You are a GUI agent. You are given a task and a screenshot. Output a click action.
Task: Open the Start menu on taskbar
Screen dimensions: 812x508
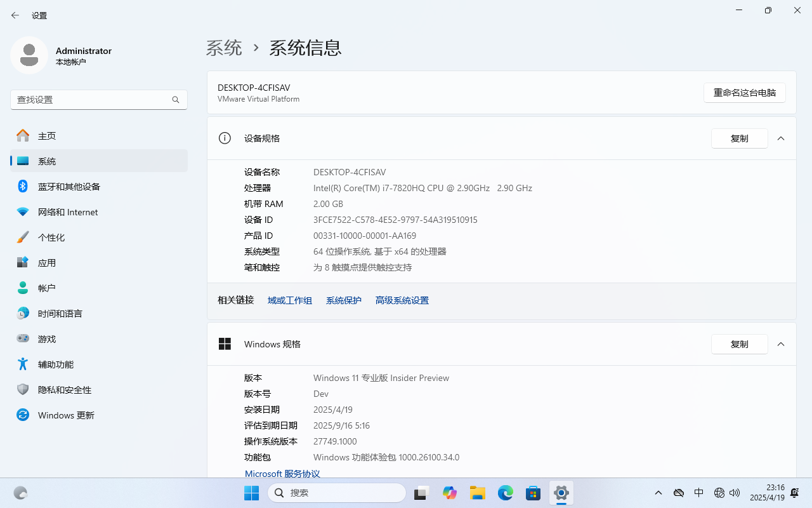pos(251,493)
